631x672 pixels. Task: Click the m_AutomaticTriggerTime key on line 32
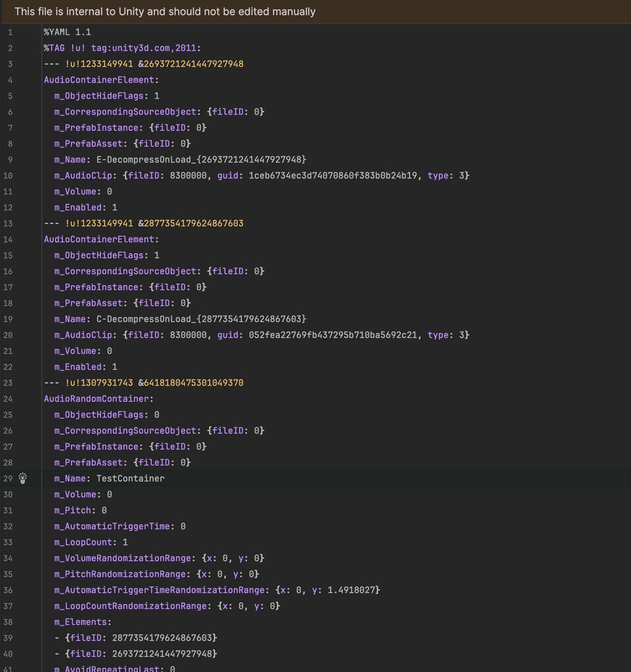(112, 527)
